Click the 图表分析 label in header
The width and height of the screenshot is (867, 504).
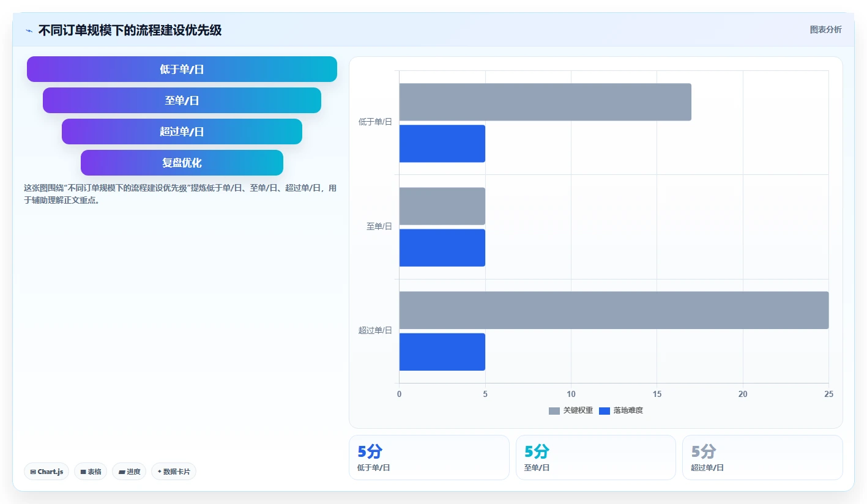(x=825, y=29)
